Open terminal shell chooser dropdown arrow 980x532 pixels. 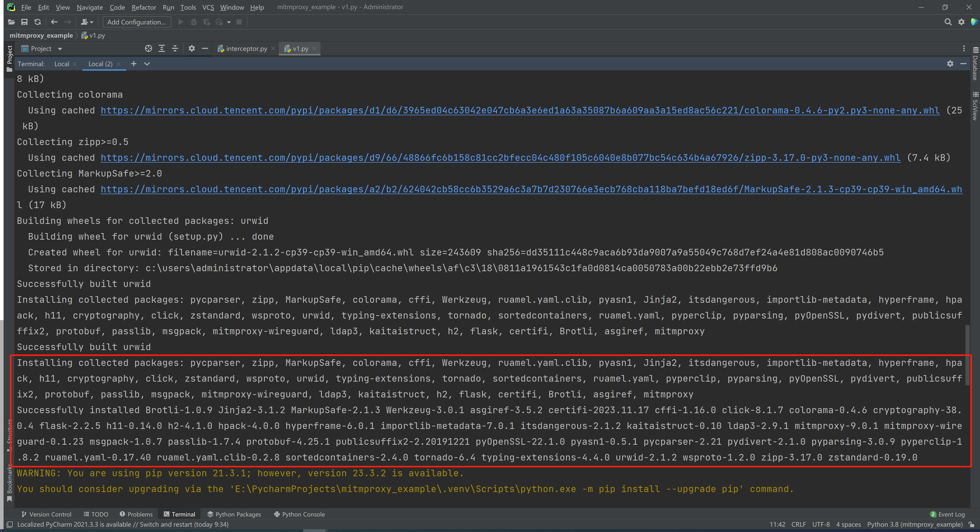tap(147, 64)
